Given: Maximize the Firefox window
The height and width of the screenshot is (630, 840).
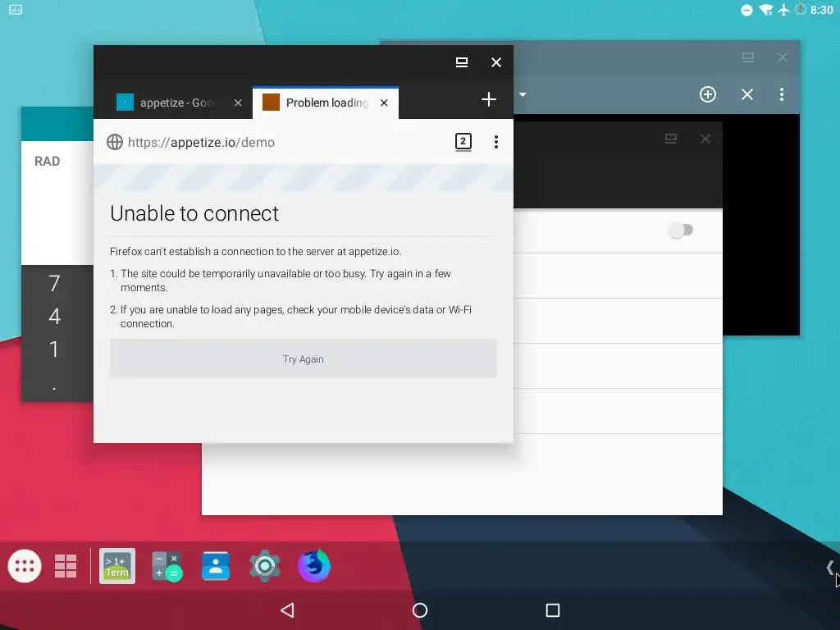Looking at the screenshot, I should coord(462,62).
